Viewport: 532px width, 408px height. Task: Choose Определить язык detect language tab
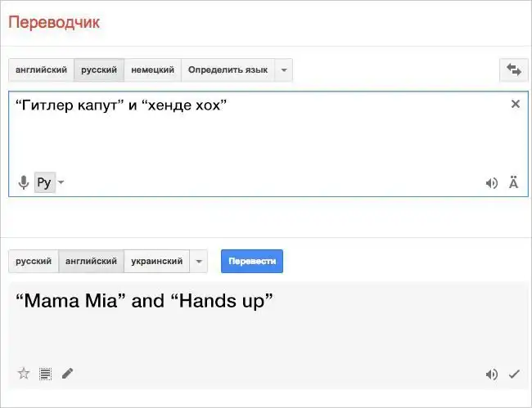coord(228,70)
